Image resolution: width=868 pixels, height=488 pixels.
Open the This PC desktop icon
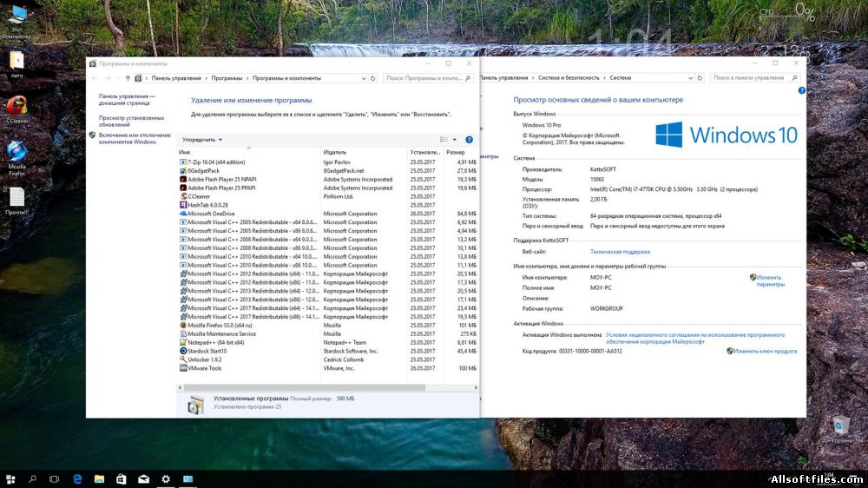pos(17,23)
